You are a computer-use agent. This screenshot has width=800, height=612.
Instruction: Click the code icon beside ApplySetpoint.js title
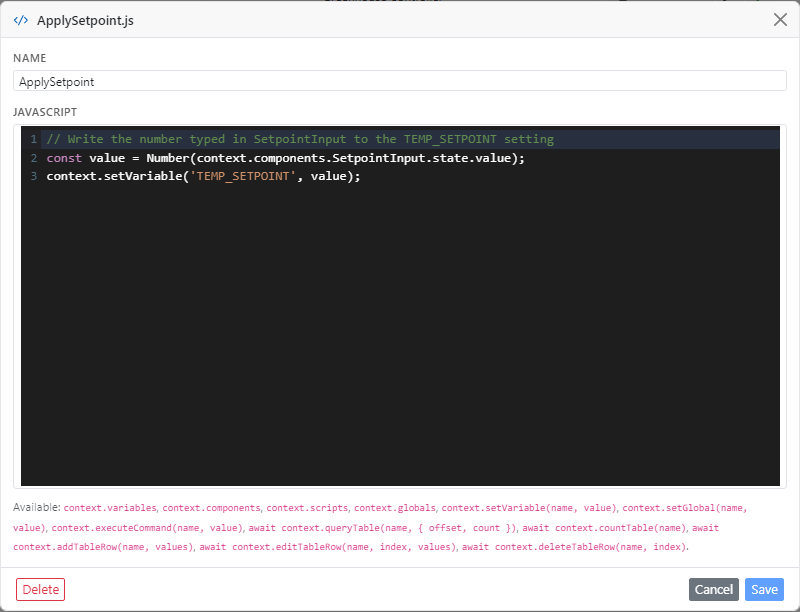tap(21, 20)
